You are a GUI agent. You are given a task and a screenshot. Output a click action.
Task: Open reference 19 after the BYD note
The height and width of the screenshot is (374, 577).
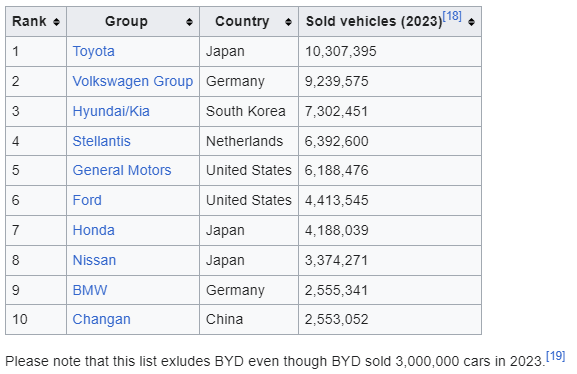coord(556,356)
